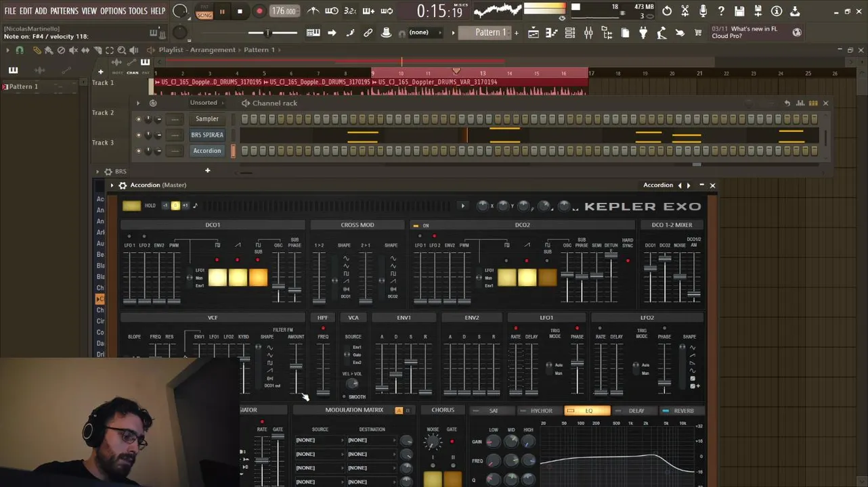
Task: Click the help question mark icon
Action: click(721, 11)
